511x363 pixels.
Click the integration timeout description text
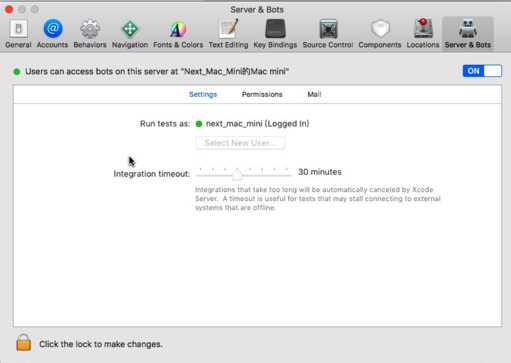318,199
